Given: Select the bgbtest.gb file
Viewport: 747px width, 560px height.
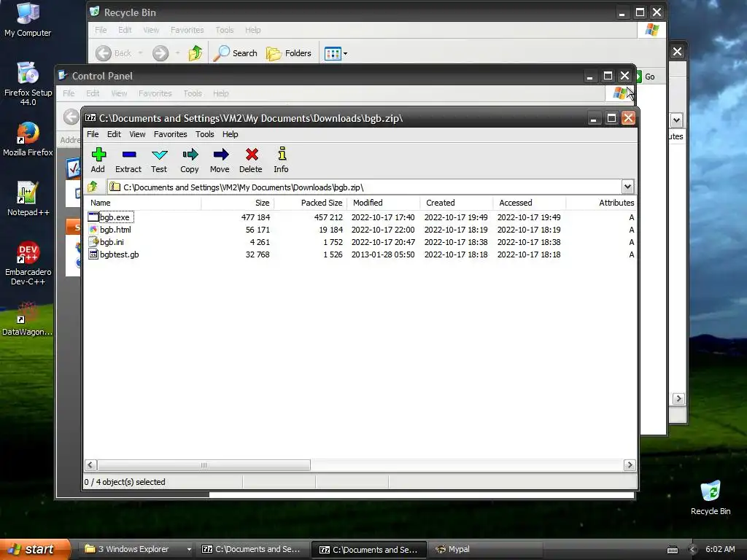Looking at the screenshot, I should pyautogui.click(x=120, y=254).
